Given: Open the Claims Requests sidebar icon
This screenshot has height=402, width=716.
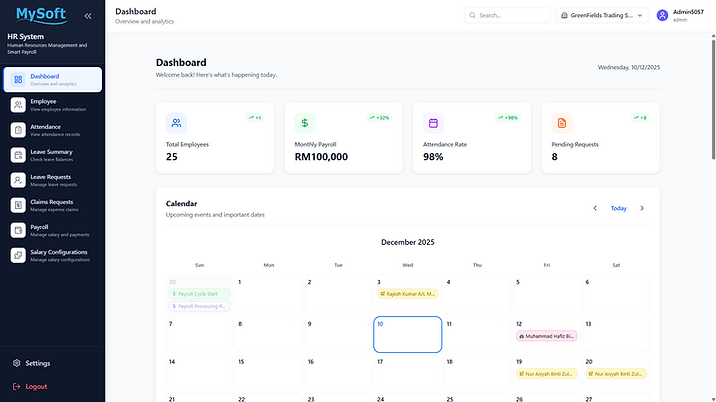Looking at the screenshot, I should (x=18, y=205).
